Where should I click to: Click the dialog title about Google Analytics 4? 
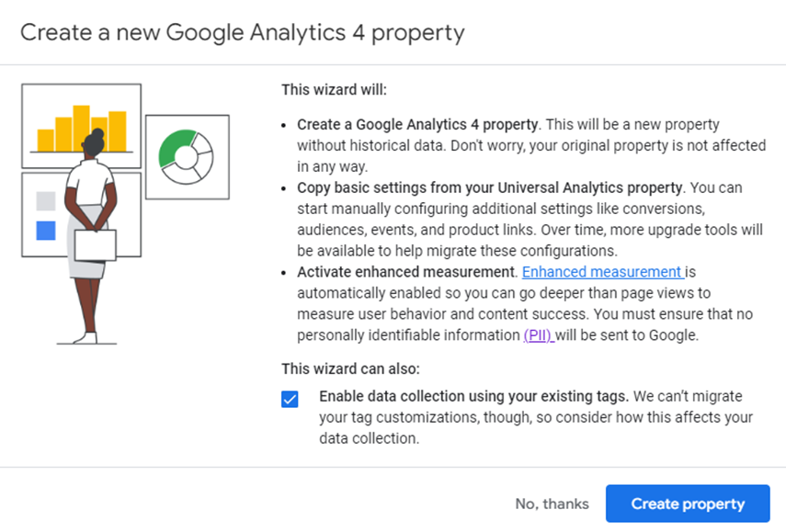(x=243, y=33)
